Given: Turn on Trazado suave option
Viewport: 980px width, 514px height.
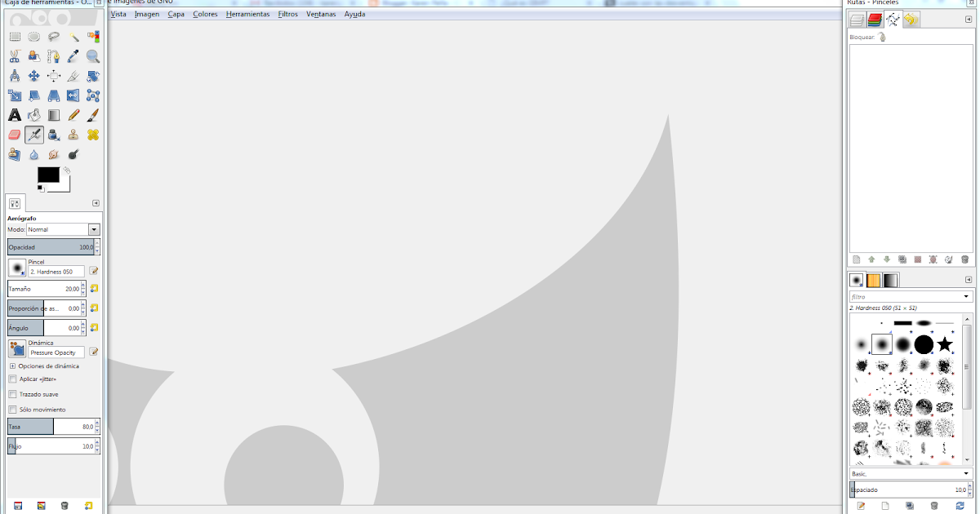Looking at the screenshot, I should [x=13, y=393].
